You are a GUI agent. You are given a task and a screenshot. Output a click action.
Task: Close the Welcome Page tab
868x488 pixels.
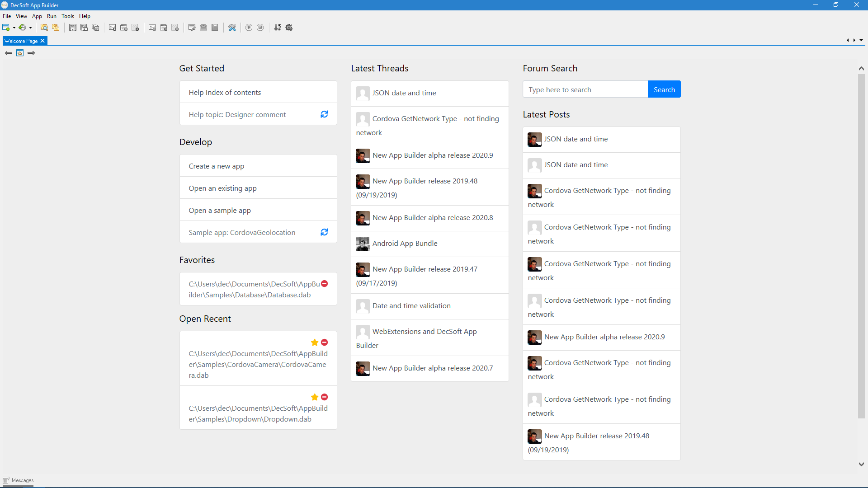[42, 41]
